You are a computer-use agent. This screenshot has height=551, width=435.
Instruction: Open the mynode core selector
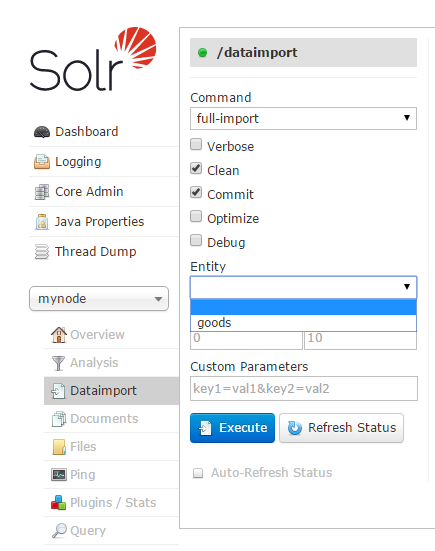click(x=99, y=299)
